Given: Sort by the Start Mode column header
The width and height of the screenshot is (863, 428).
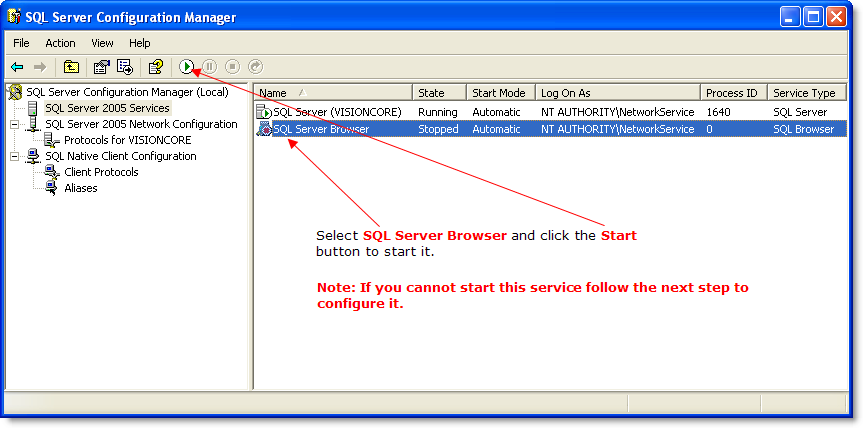Looking at the screenshot, I should pos(501,93).
